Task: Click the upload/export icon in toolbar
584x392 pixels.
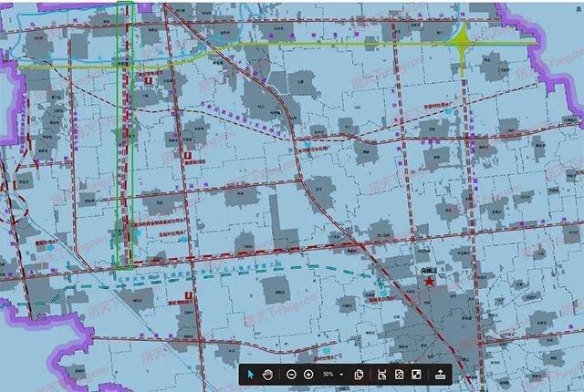Action: [x=440, y=375]
